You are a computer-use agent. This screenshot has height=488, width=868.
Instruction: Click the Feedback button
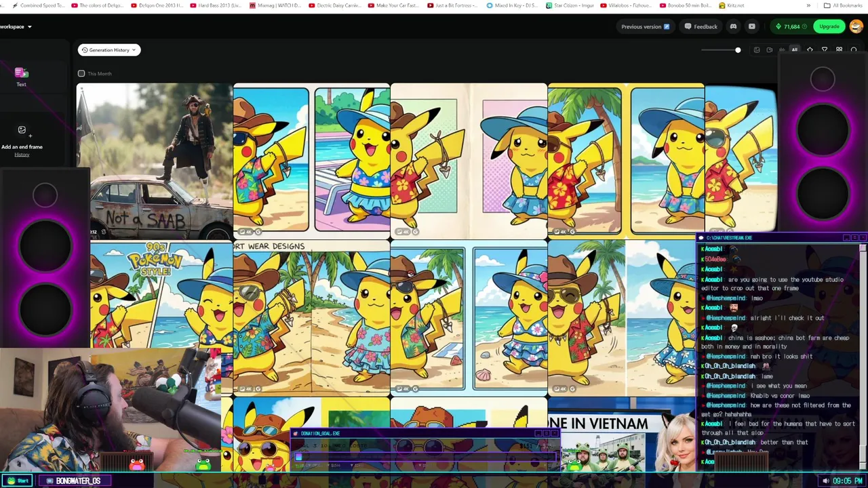click(x=701, y=26)
